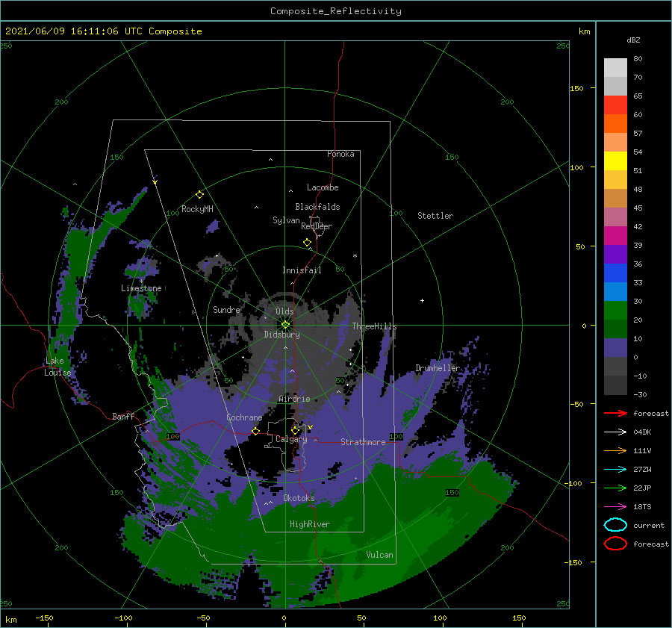Click the RockyMH label
Viewport: 672px width, 628px height.
tap(197, 209)
